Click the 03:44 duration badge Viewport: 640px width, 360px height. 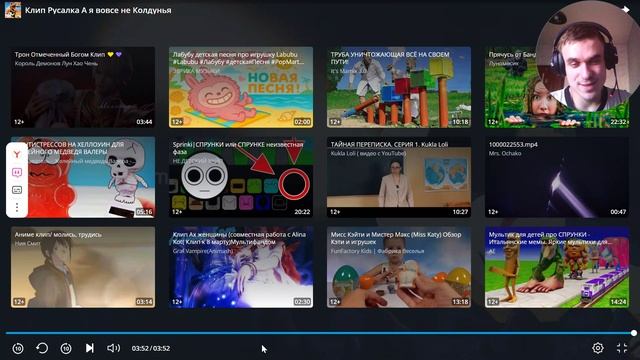(144, 122)
